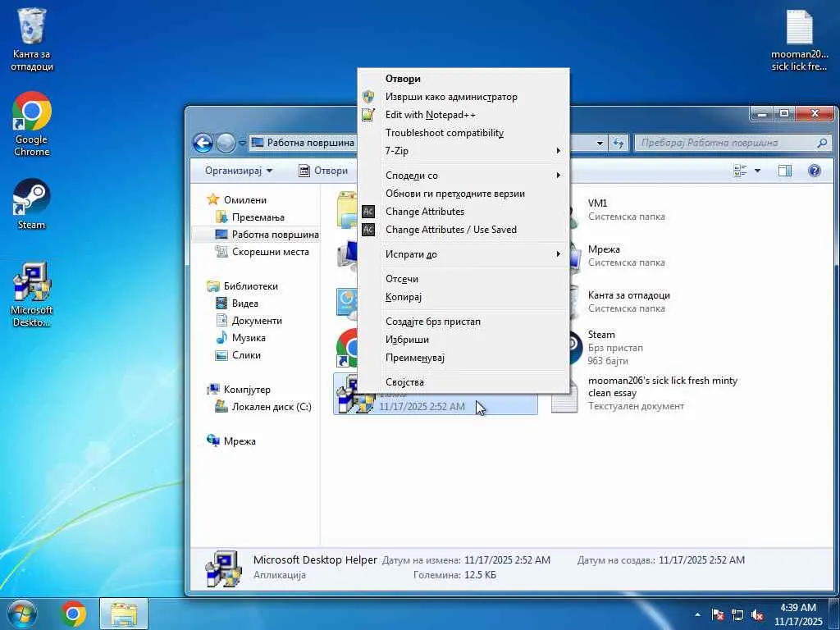Image resolution: width=840 pixels, height=630 pixels.
Task: Open the Организирај dropdown
Action: [x=239, y=171]
